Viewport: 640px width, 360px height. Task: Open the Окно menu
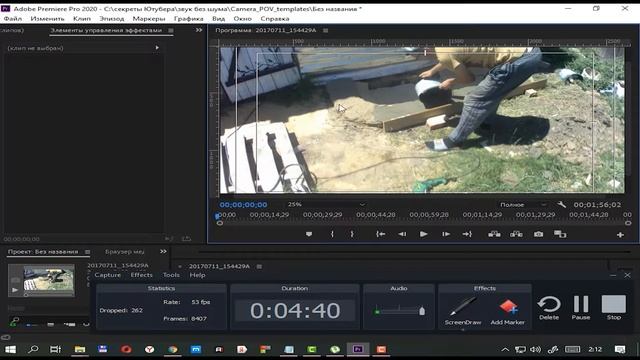pos(242,19)
